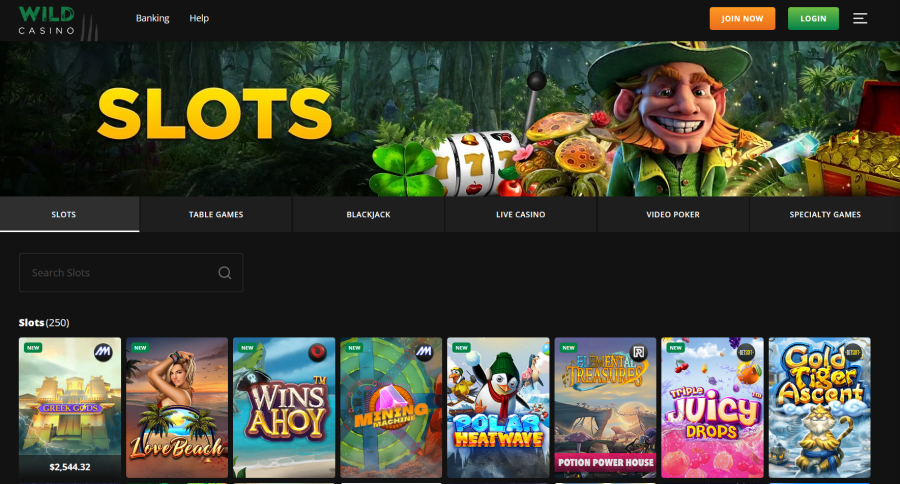Click the NEW tag on Love Beach

(x=140, y=347)
